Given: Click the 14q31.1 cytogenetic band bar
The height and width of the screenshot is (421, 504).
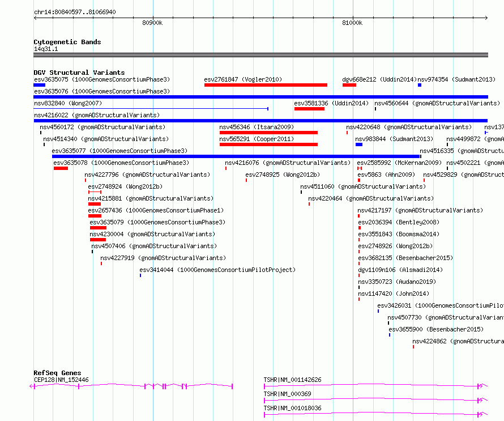Looking at the screenshot, I should (260, 55).
